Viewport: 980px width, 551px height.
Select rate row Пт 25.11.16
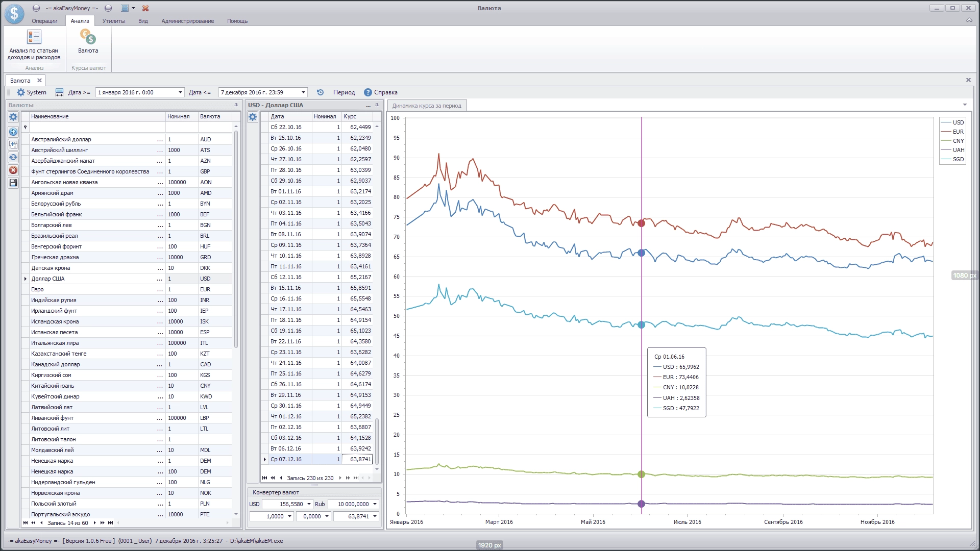point(317,373)
